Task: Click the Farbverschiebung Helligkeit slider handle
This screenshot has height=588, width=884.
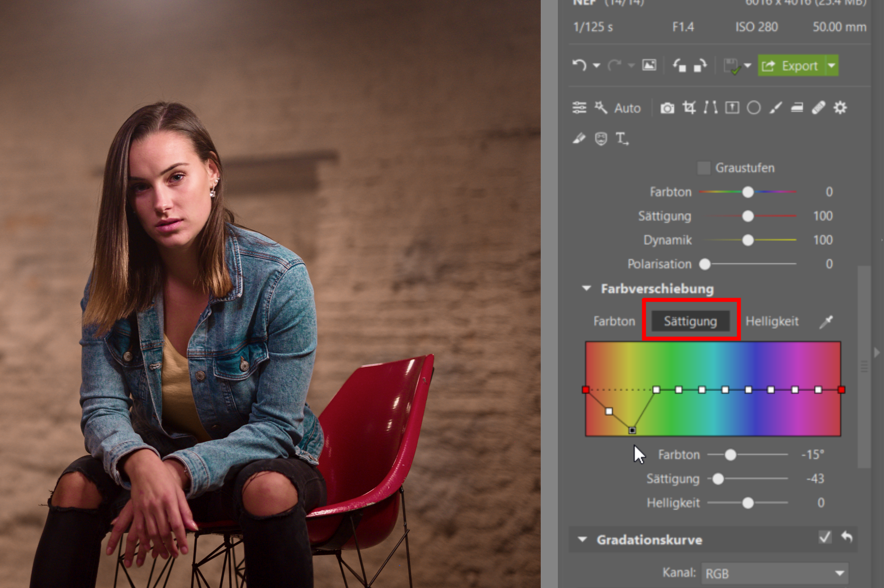Action: coord(748,503)
